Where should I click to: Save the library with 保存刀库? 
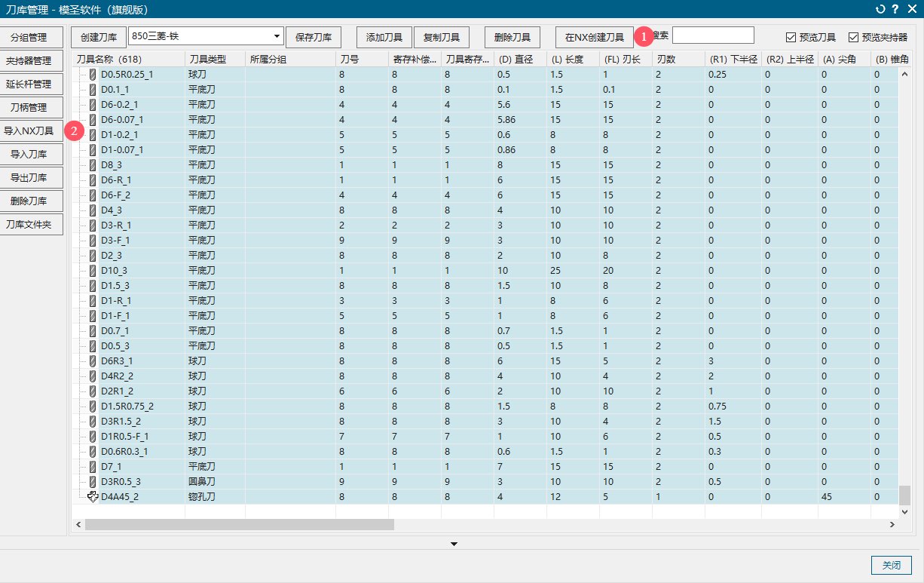[x=314, y=37]
